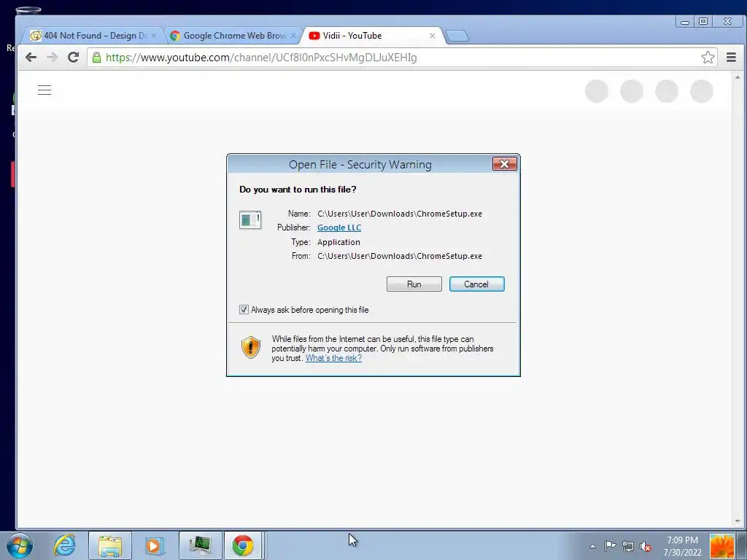Select the Vidii - YouTube tab
The height and width of the screenshot is (560, 747).
click(x=373, y=36)
